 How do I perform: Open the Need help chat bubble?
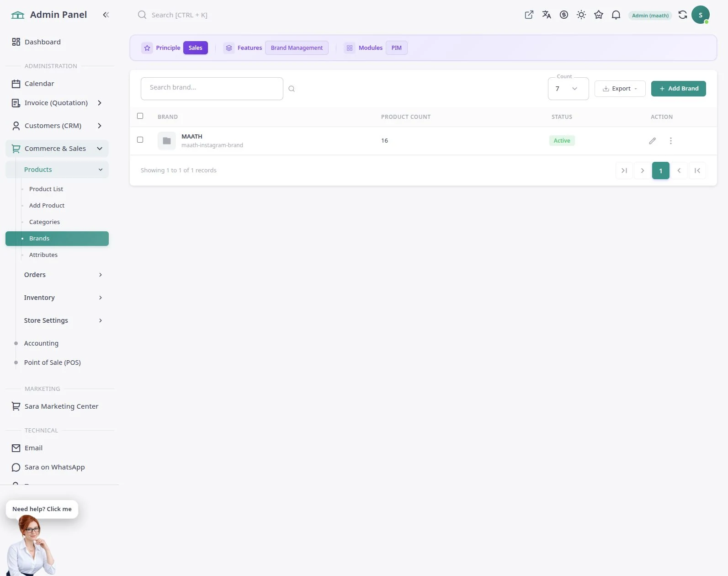coord(42,509)
